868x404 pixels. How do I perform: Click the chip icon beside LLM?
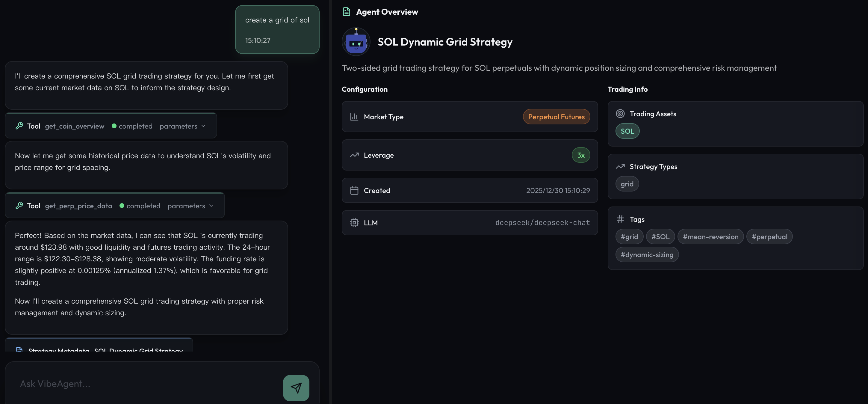pos(354,223)
